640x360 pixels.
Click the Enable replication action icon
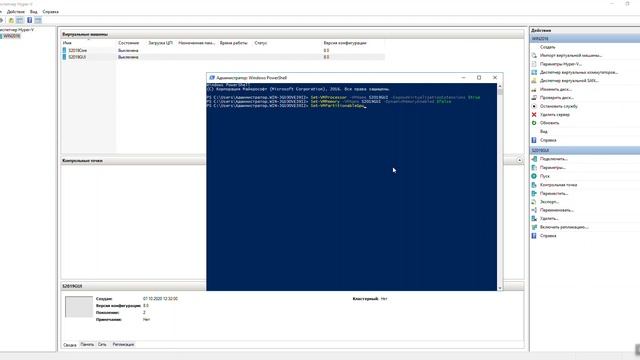(534, 227)
